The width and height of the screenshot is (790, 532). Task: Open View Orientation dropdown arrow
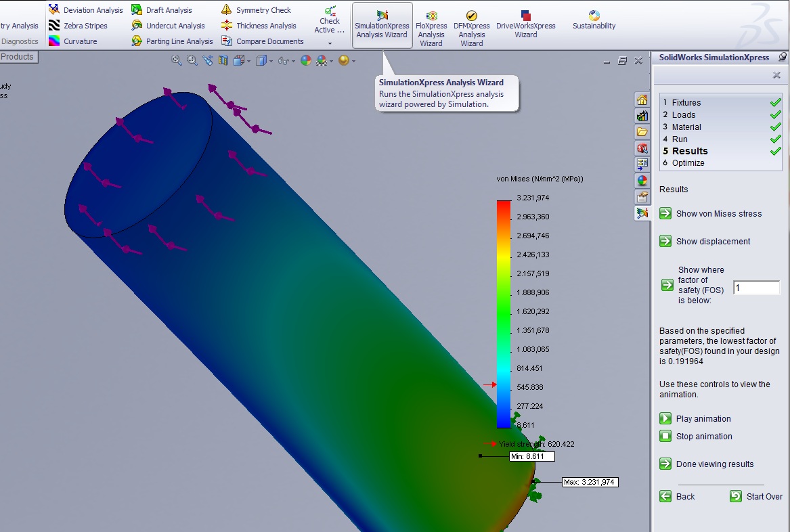click(x=249, y=62)
